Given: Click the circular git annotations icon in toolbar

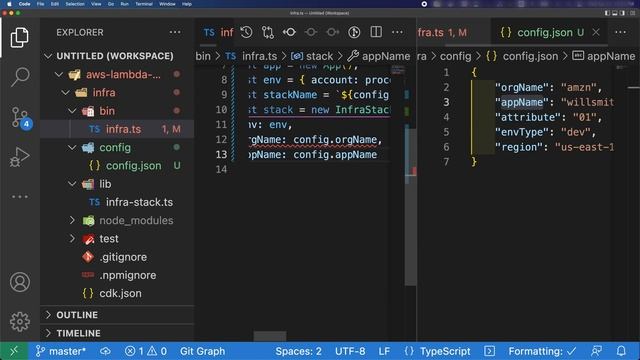Looking at the screenshot, I should click(x=354, y=32).
